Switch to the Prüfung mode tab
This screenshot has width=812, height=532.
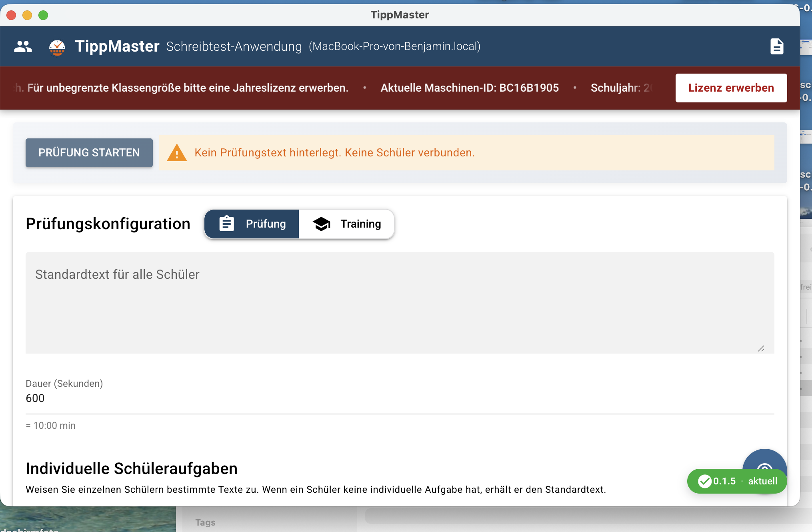252,224
